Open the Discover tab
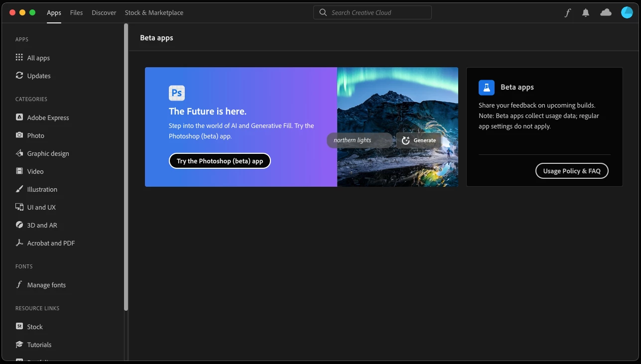This screenshot has width=641, height=364. pos(104,12)
